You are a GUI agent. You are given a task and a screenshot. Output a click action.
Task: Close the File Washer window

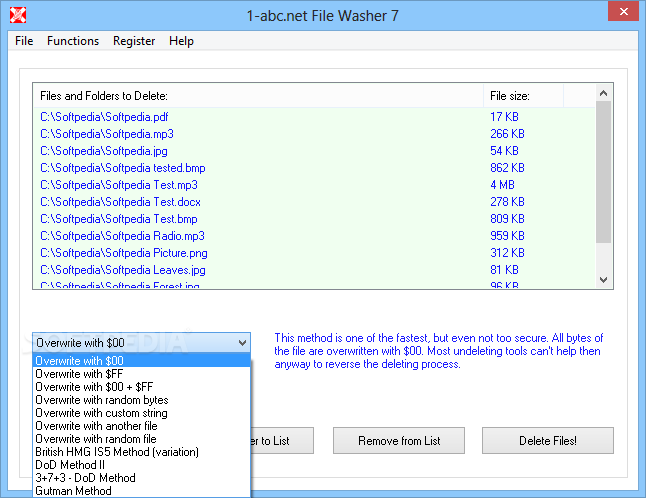click(624, 12)
